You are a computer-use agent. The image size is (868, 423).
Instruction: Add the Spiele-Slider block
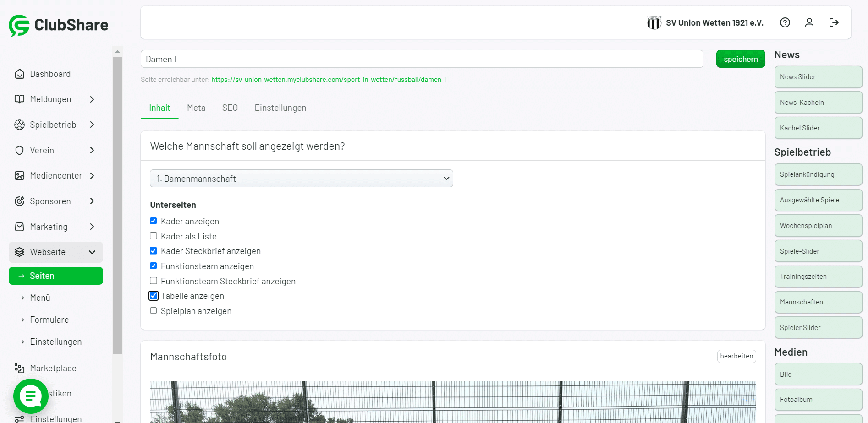coord(818,251)
